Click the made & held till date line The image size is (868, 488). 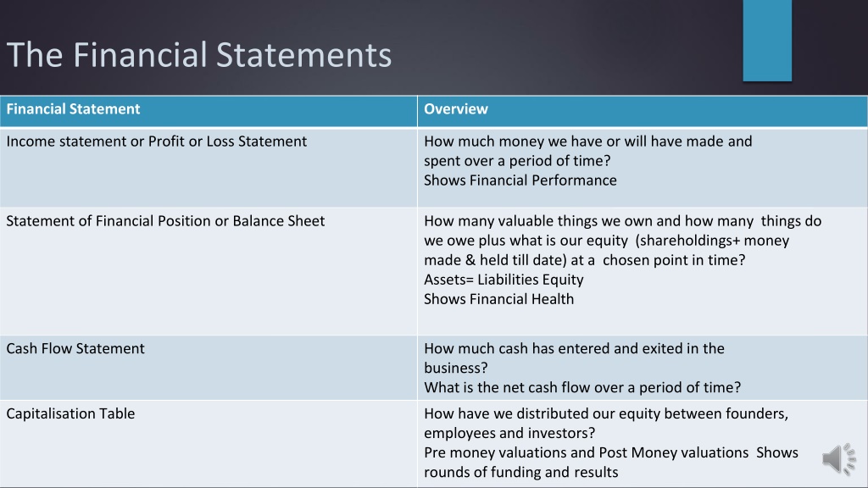click(585, 260)
